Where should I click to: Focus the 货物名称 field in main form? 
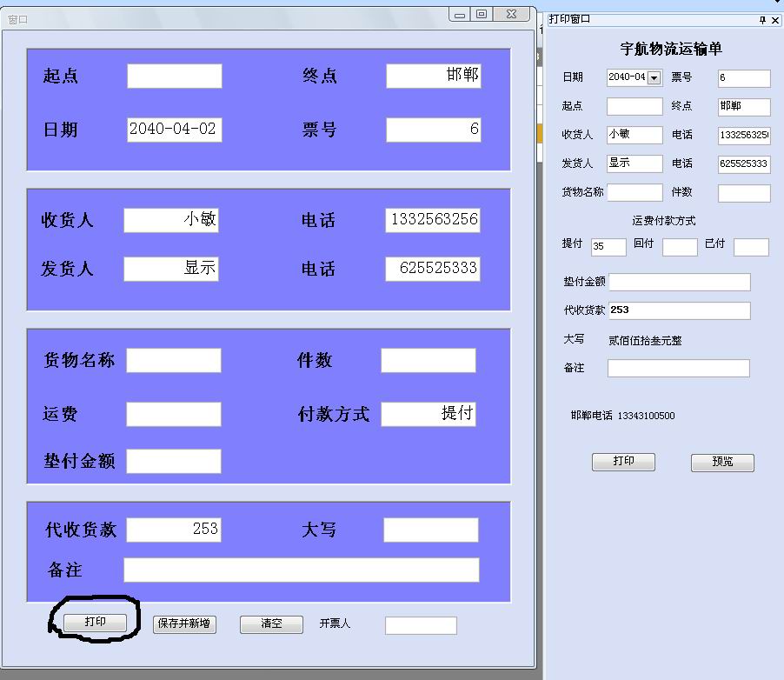(174, 361)
